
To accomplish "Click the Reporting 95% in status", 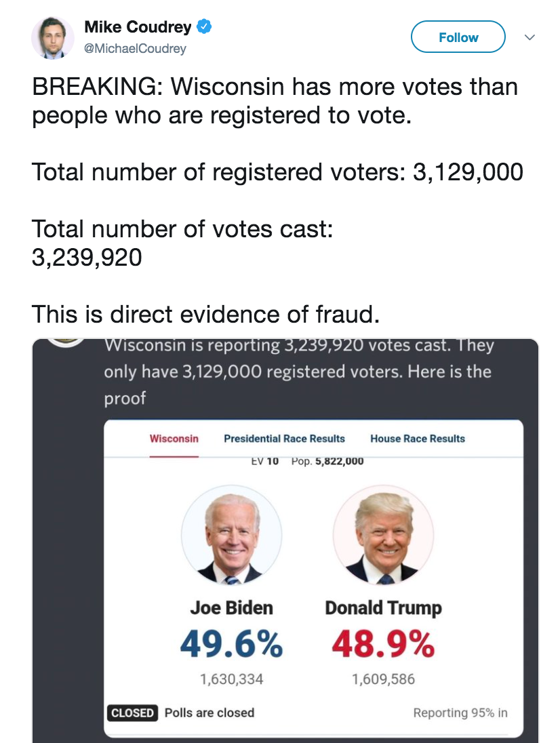I will point(460,713).
